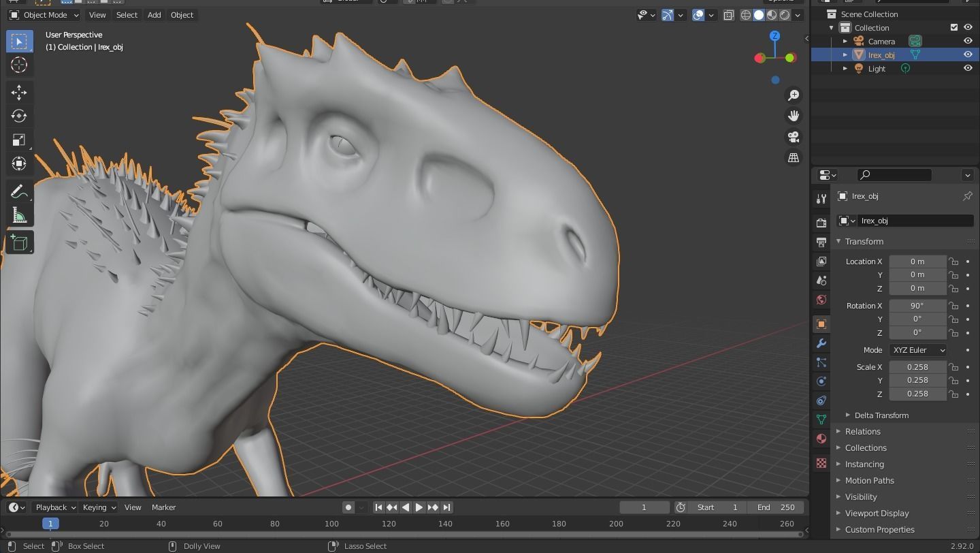Open the Particles properties tab
Screen dimensions: 980x553
[x=821, y=362]
